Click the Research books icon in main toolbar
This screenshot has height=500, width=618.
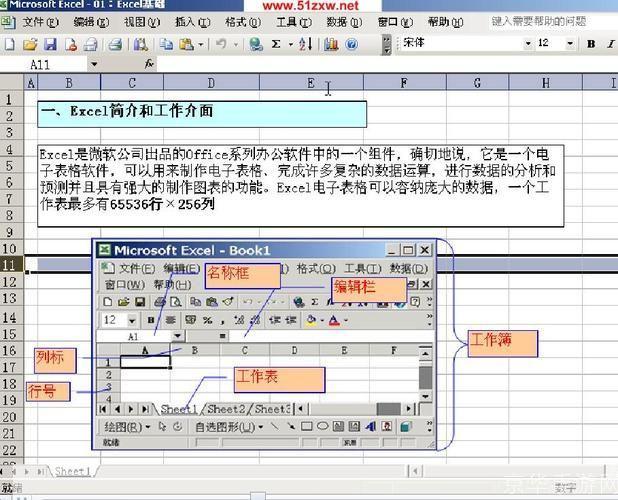click(140, 44)
